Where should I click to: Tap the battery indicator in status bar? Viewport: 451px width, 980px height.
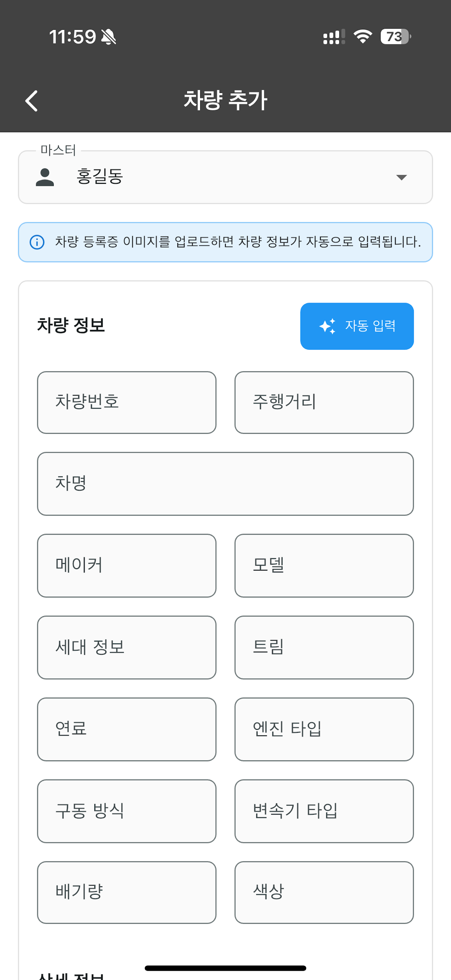[x=396, y=37]
